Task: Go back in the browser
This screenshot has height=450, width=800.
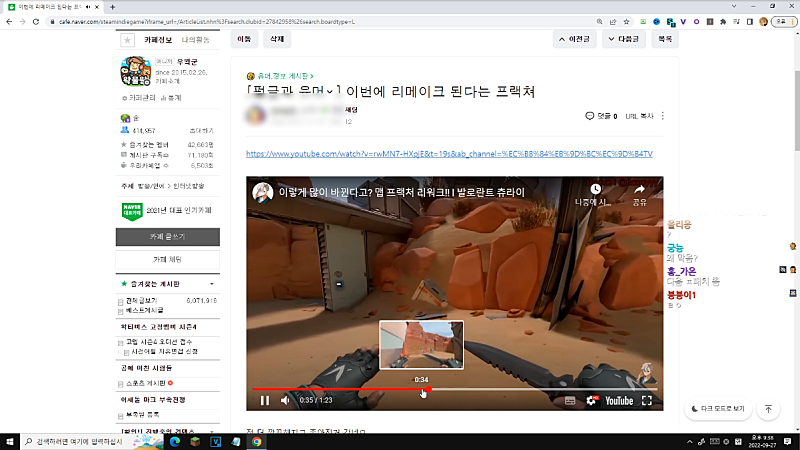Action: click(x=9, y=22)
